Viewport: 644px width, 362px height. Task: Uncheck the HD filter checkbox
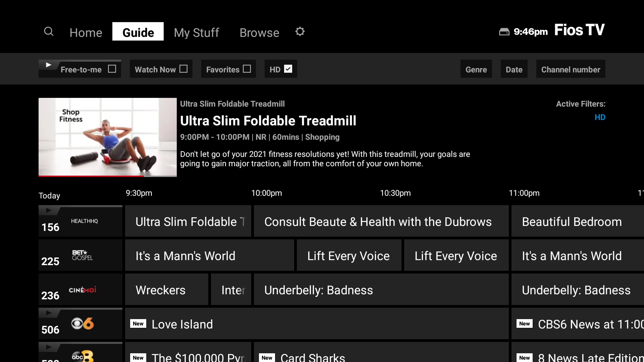pyautogui.click(x=288, y=69)
